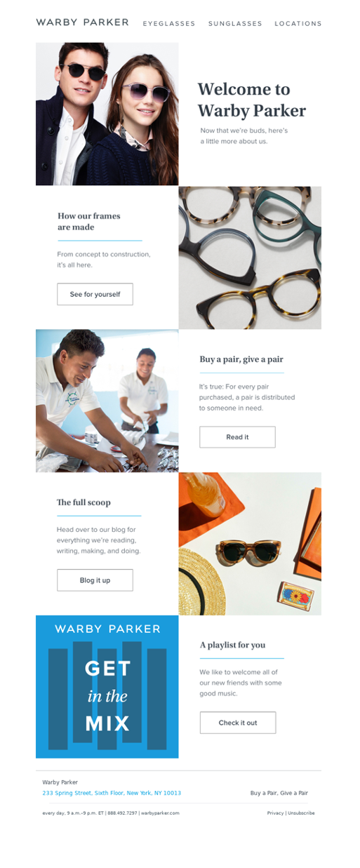The height and width of the screenshot is (868, 360).
Task: Open the couple wearing sunglasses photo
Action: 107,114
